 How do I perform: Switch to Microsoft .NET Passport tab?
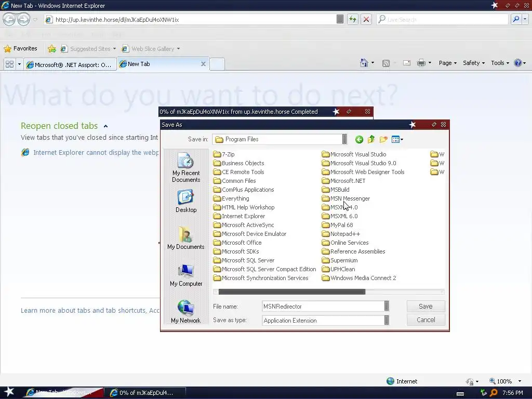70,64
